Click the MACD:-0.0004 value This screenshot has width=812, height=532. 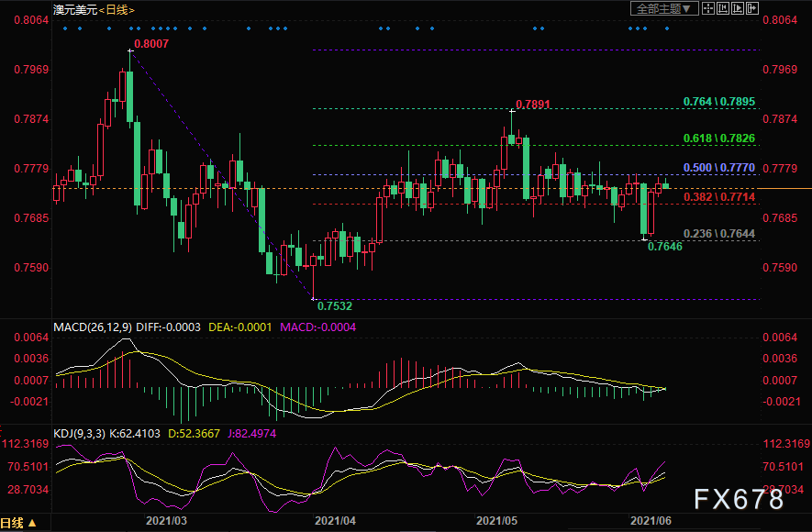pyautogui.click(x=318, y=327)
